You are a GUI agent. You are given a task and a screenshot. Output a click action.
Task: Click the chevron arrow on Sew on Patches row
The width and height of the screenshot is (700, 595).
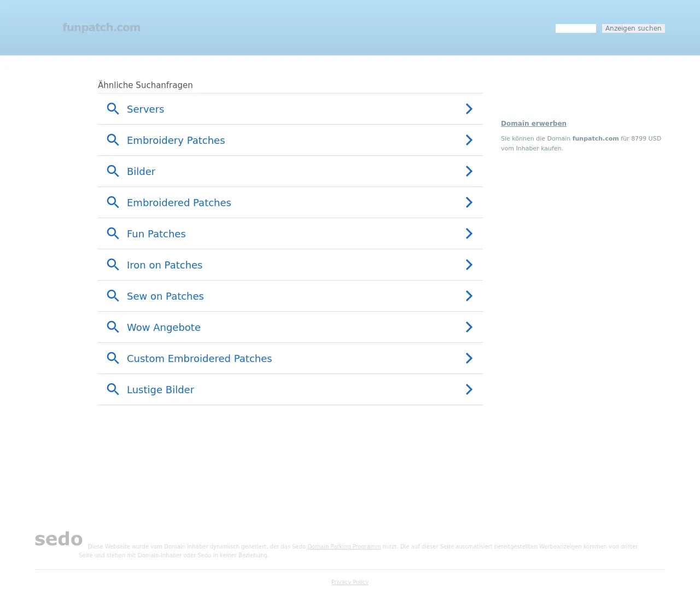[469, 296]
